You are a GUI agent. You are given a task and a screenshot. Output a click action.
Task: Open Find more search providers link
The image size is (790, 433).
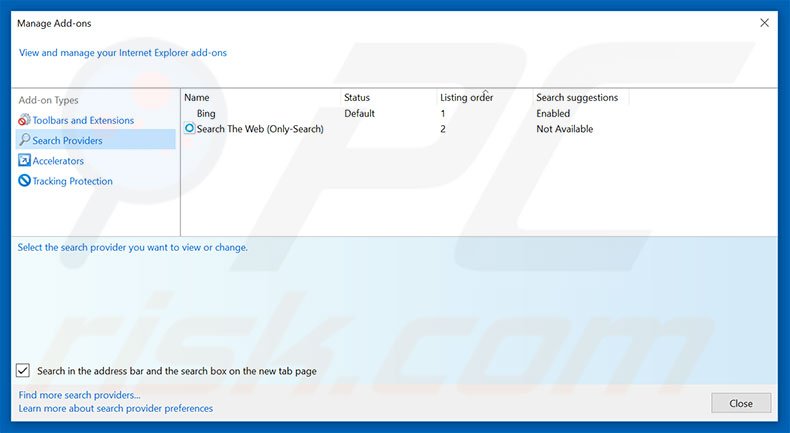tap(80, 395)
